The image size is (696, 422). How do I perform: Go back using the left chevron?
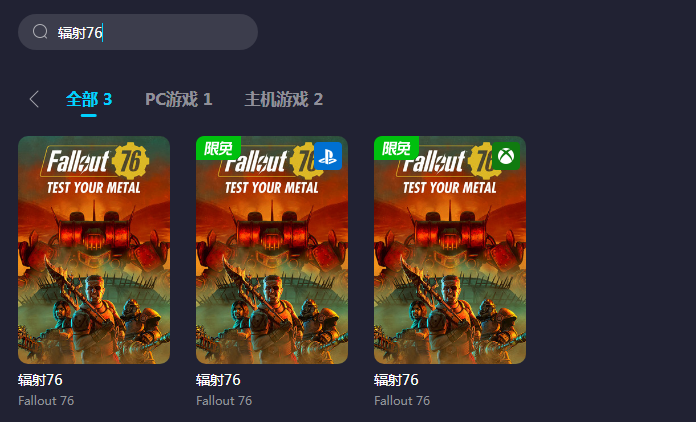pos(34,99)
